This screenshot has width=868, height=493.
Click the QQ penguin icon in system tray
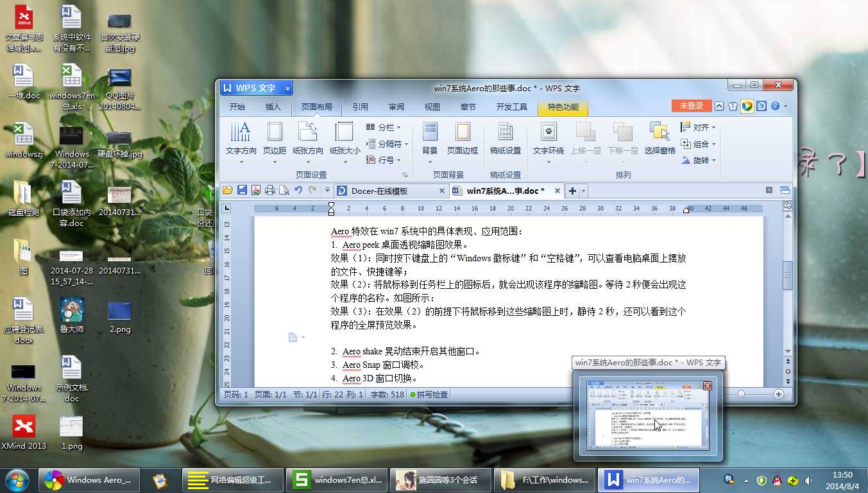click(x=777, y=480)
